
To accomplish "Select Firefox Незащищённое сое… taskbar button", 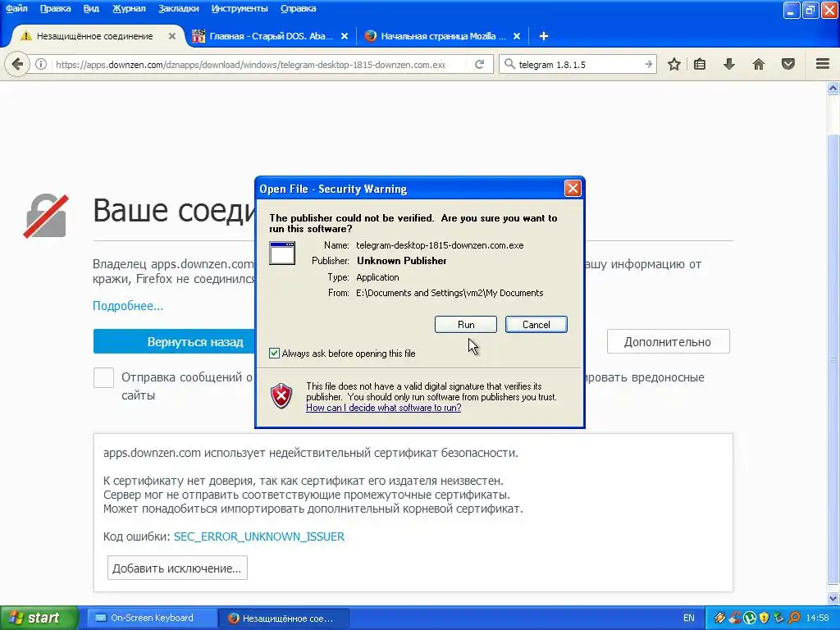I will click(x=285, y=619).
